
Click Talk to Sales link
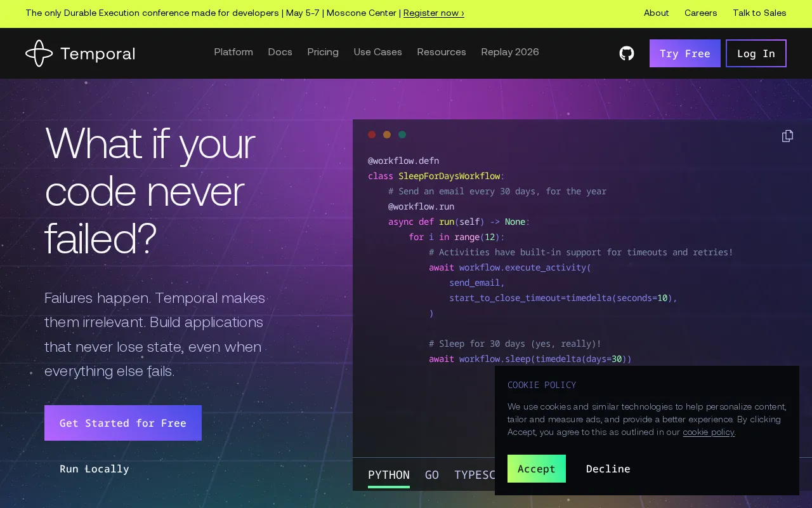[x=759, y=13]
